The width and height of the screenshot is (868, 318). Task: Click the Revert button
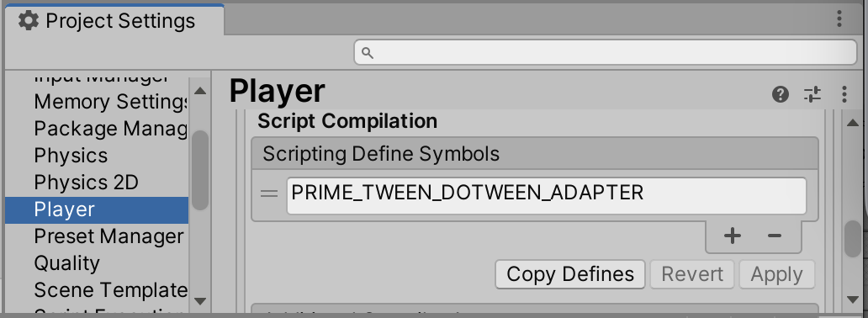692,274
